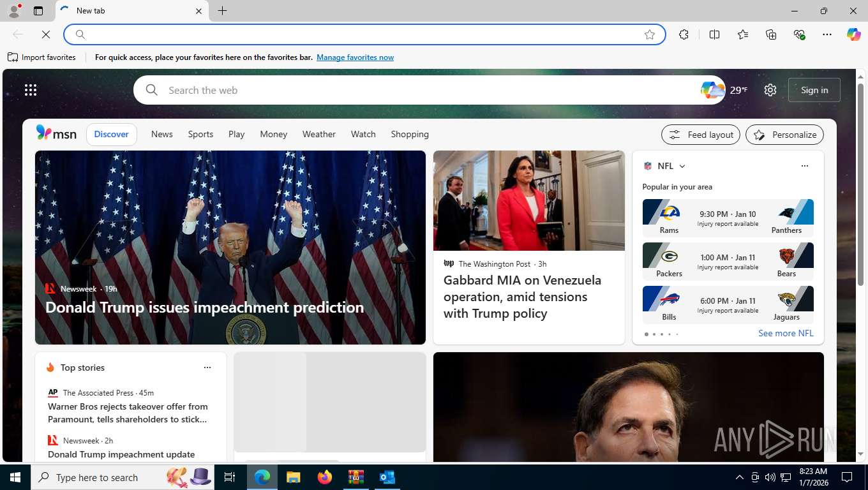
Task: Open Settings and more ellipsis menu
Action: tap(827, 34)
